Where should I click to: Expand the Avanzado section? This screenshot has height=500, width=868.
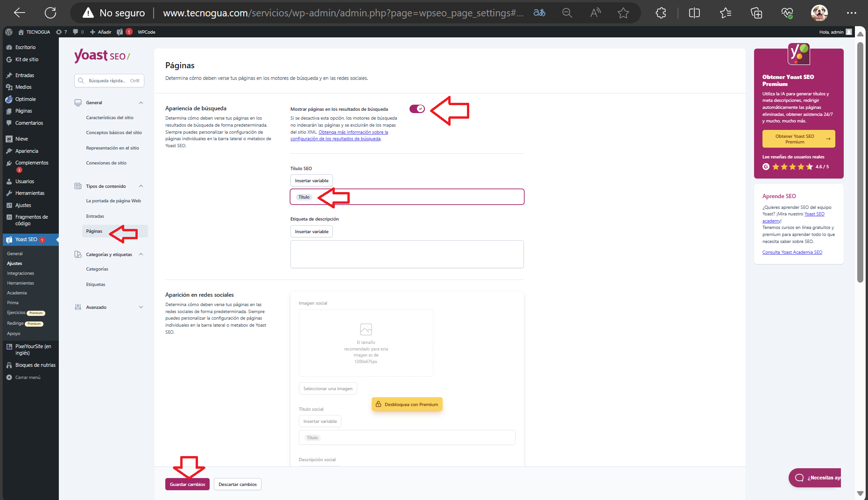click(141, 307)
